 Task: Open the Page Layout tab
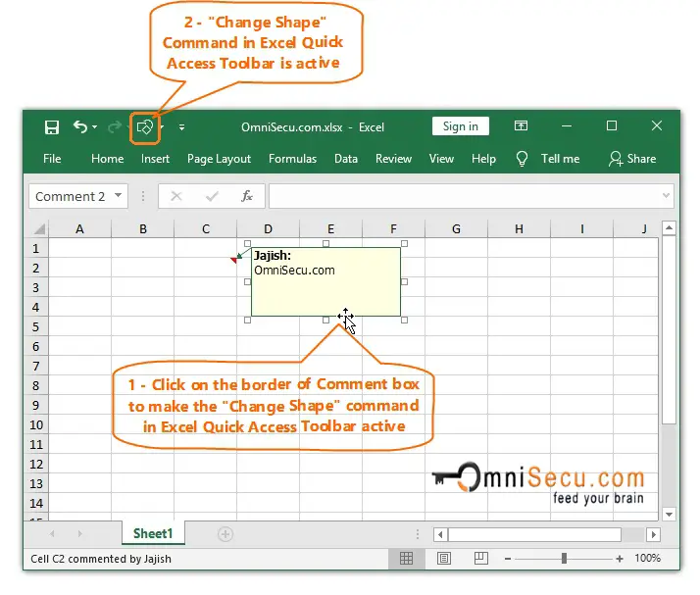219,159
